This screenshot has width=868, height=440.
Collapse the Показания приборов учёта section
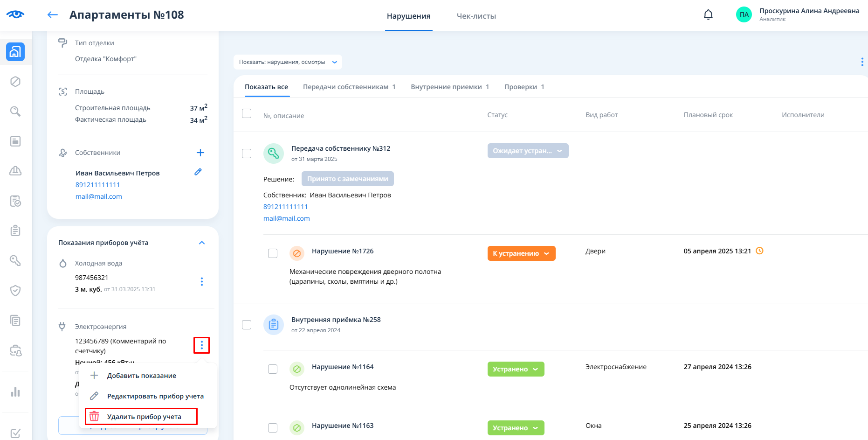click(x=202, y=243)
